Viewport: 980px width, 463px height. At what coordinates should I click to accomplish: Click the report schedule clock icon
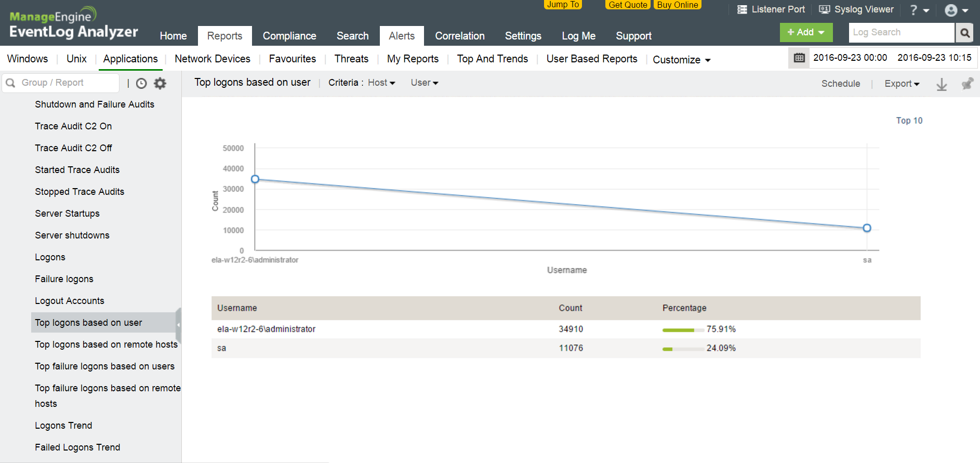coord(141,83)
